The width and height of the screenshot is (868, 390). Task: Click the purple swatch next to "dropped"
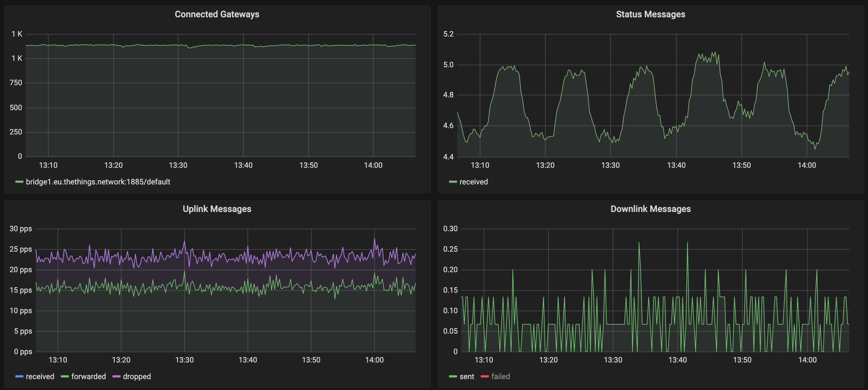tap(116, 376)
